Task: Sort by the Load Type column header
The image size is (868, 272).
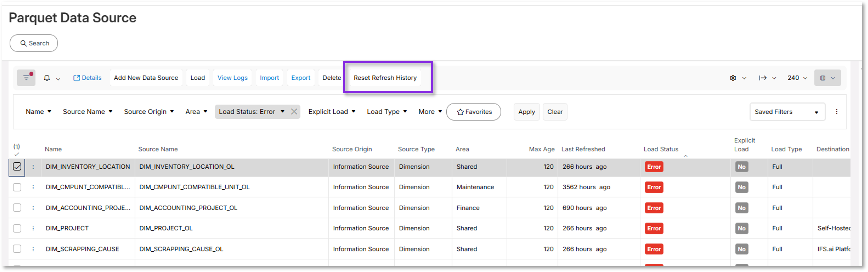Action: tap(786, 149)
